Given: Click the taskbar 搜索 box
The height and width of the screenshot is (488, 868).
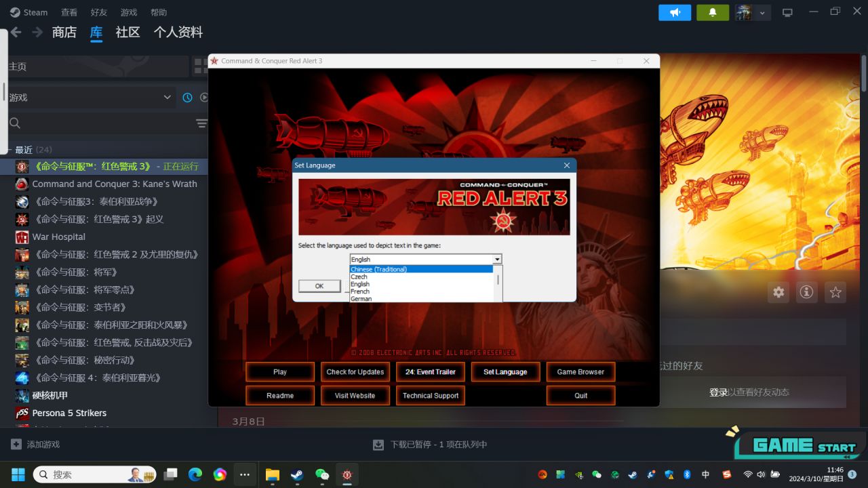Looking at the screenshot, I should pos(96,474).
